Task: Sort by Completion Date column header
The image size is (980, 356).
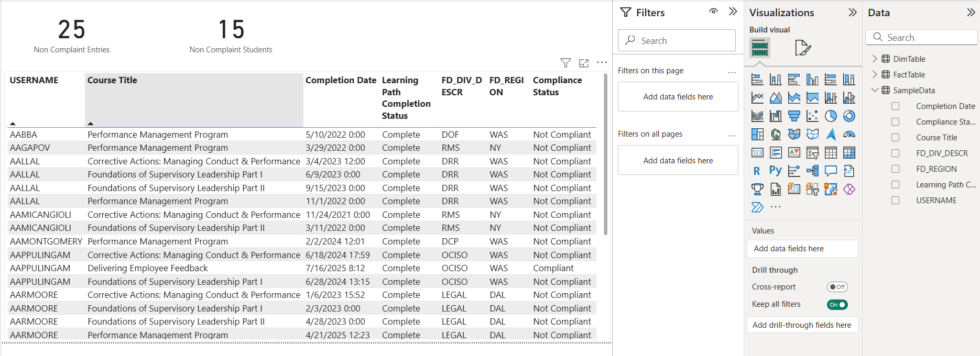Action: click(341, 80)
